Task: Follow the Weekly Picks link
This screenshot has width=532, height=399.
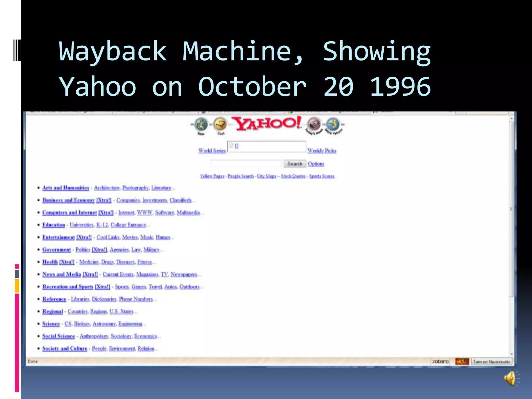Action: [322, 150]
